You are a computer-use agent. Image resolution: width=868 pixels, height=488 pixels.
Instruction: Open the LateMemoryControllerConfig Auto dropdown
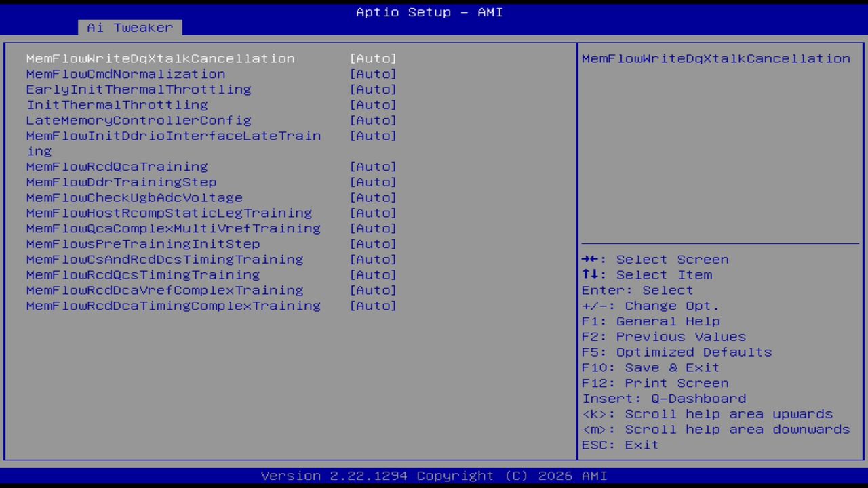tap(373, 120)
